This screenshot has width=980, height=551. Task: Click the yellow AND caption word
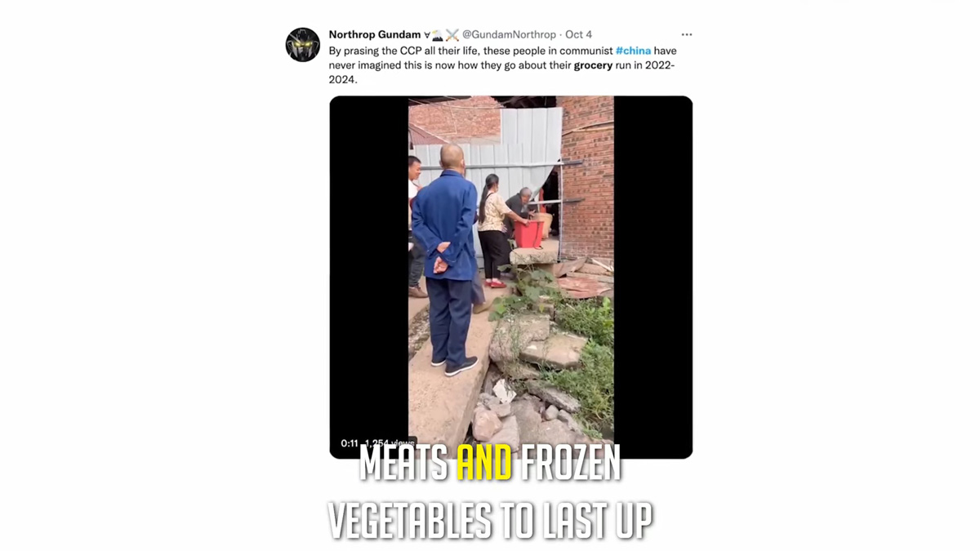[x=484, y=463]
